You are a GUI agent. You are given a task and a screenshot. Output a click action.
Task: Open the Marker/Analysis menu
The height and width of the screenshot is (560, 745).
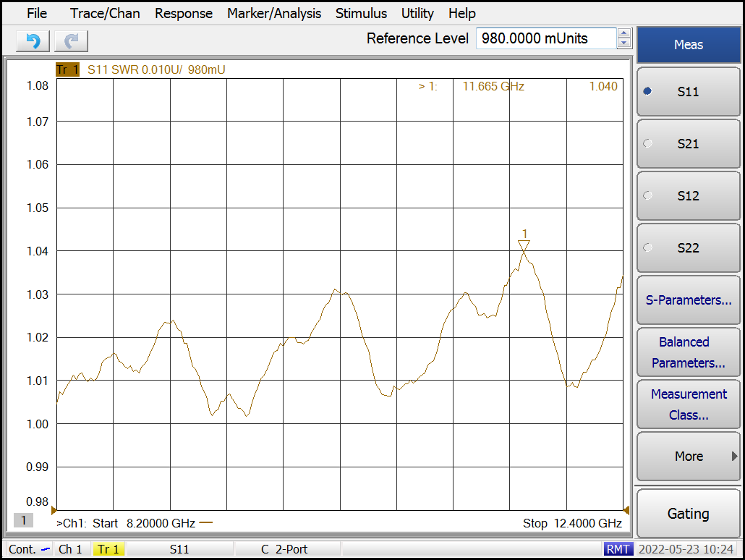point(273,13)
